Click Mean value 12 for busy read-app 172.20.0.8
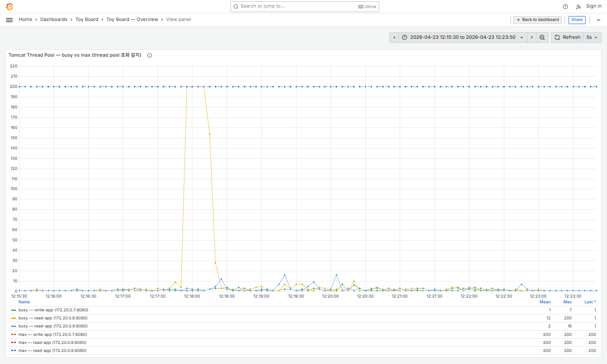Screen dimensions: 607x364 [x=548, y=318]
